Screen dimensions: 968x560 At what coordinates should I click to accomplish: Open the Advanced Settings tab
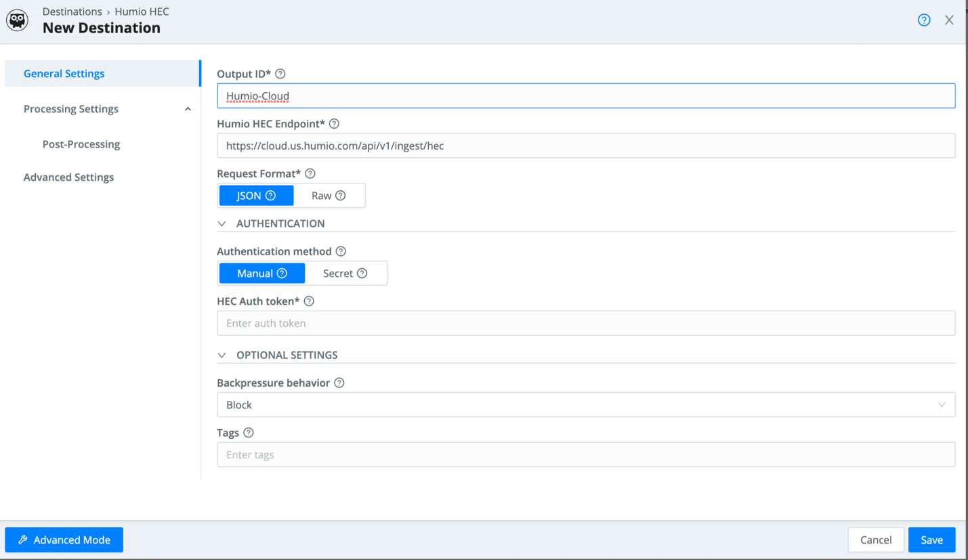[x=68, y=177]
